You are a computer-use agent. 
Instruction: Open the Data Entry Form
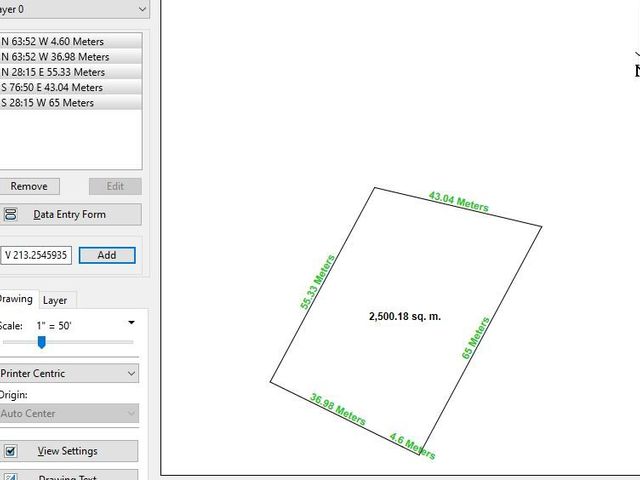pos(71,214)
